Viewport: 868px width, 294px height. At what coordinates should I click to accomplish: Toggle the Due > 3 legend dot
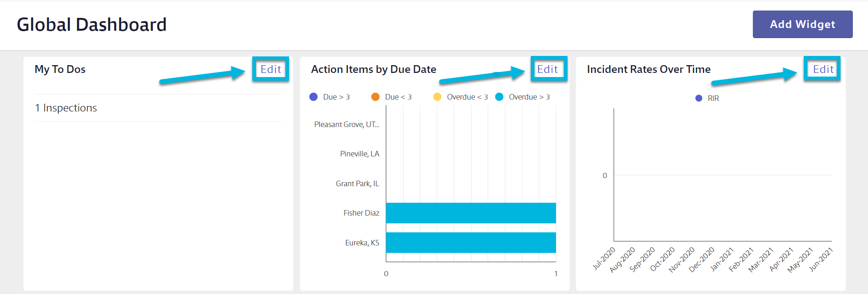pyautogui.click(x=313, y=97)
